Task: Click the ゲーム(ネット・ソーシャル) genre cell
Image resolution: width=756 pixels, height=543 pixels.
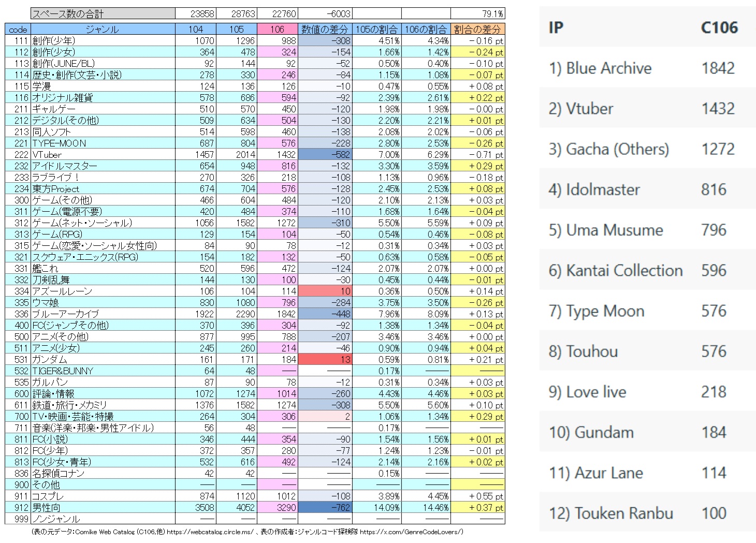Action: (103, 223)
